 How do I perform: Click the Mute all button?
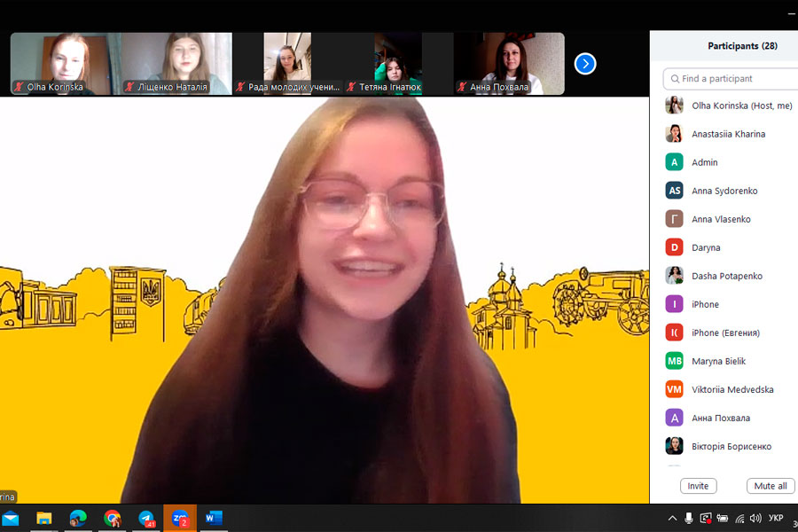[x=771, y=486]
